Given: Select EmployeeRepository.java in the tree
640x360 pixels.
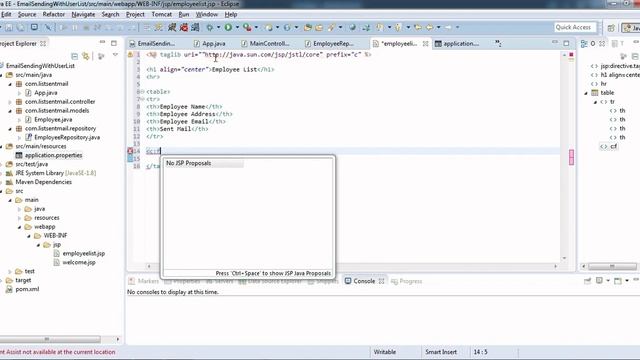Looking at the screenshot, I should click(x=67, y=138).
